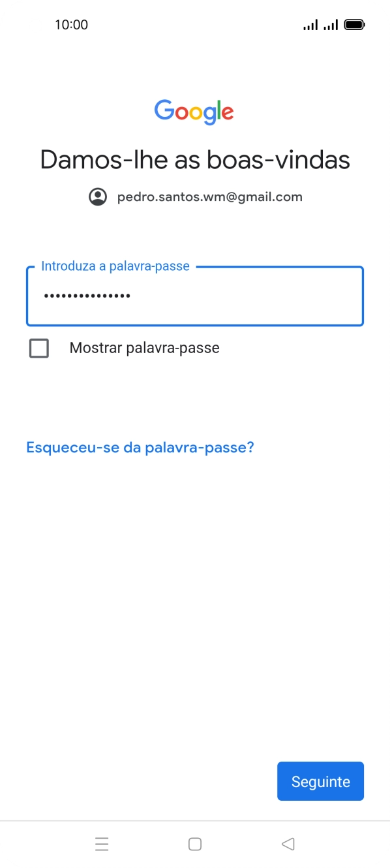Click the second signal strength icon
390x868 pixels.
(329, 24)
